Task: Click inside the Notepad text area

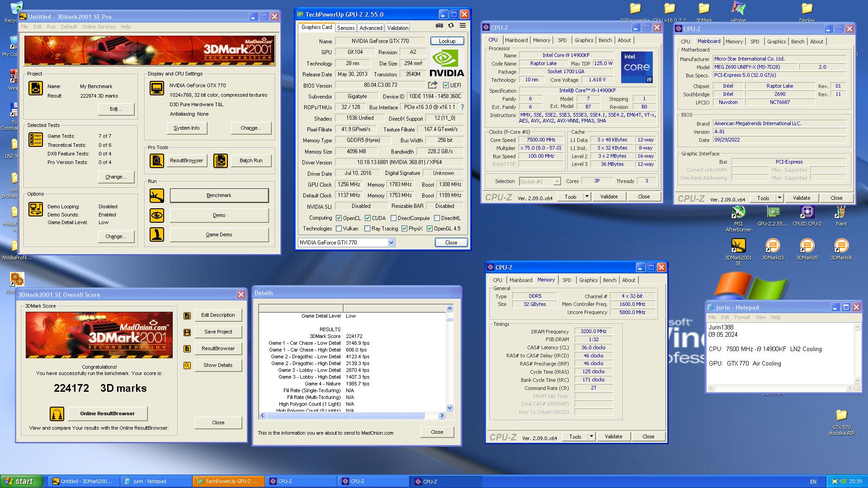Action: point(780,353)
